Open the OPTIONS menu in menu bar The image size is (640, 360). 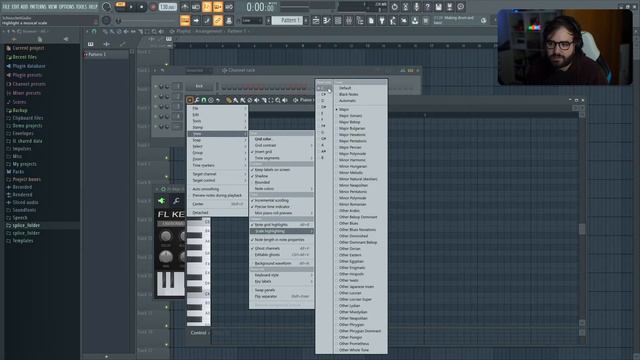click(67, 7)
